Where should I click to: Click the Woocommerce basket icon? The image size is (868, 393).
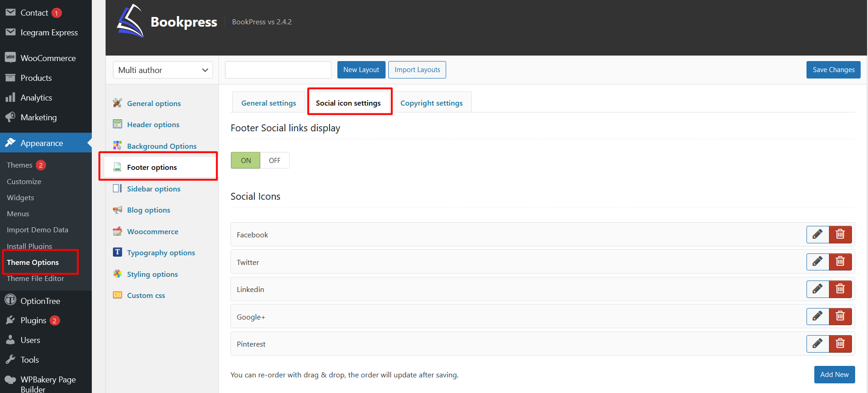point(118,231)
